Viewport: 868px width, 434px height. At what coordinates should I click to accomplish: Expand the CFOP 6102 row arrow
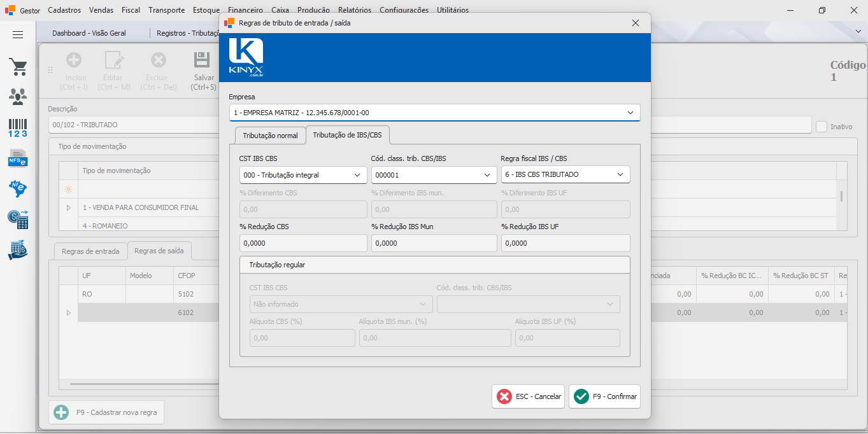tap(69, 312)
